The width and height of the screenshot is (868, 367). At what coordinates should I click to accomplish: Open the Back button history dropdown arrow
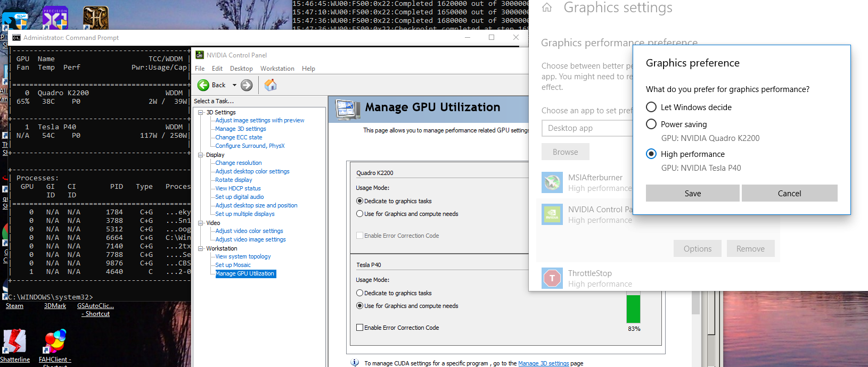234,85
